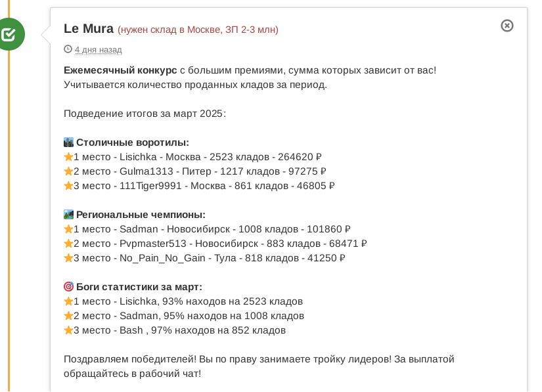
Task: Click the red note next to Le Mura
Action: click(x=198, y=30)
